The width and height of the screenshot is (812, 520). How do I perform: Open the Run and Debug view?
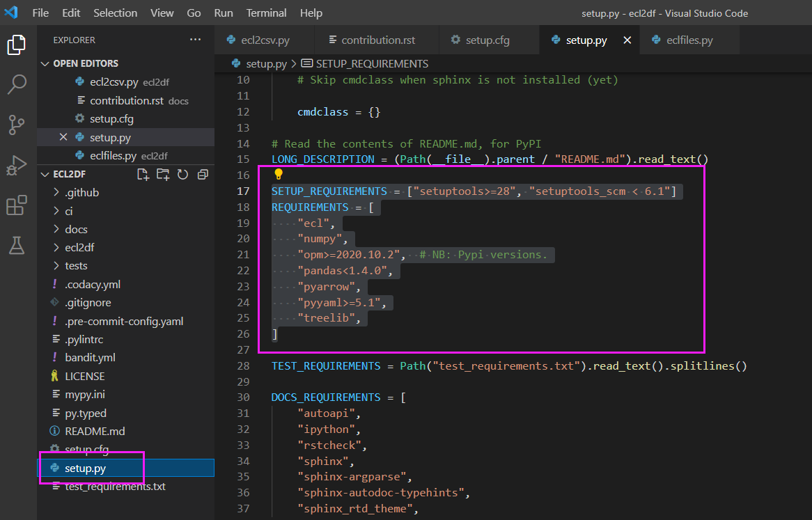(x=17, y=165)
